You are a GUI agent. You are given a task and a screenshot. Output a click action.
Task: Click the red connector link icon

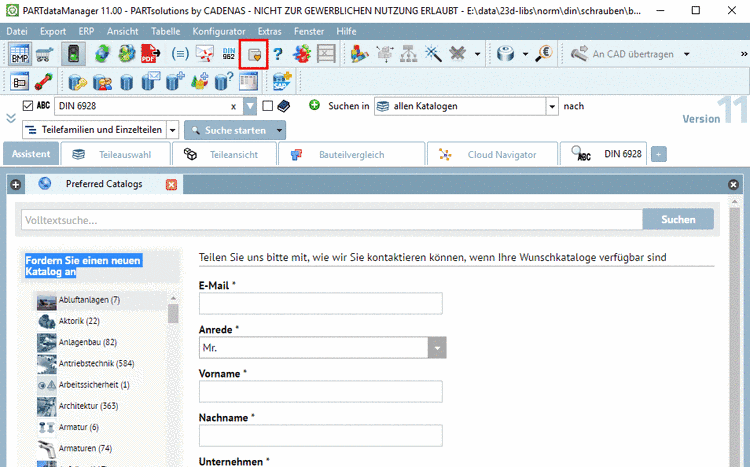(44, 82)
